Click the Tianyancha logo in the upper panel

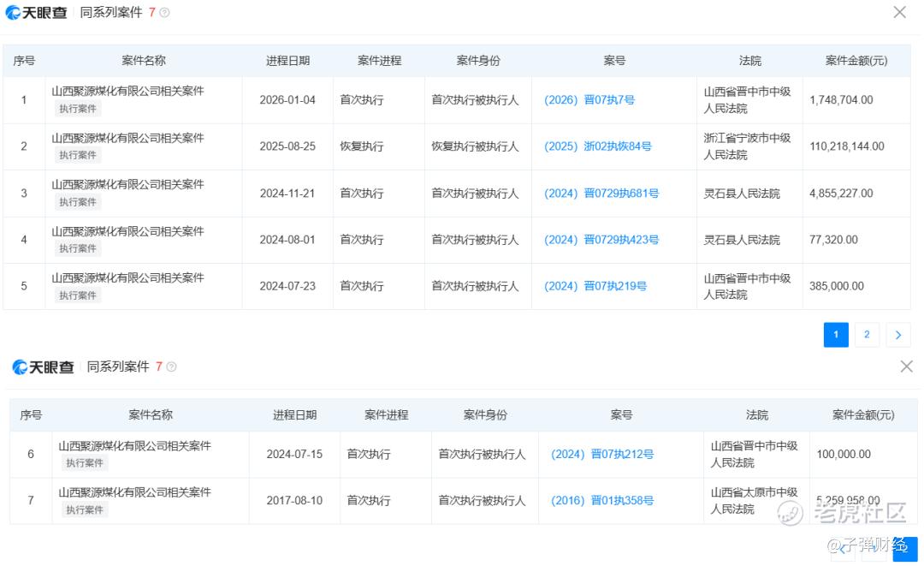[37, 12]
